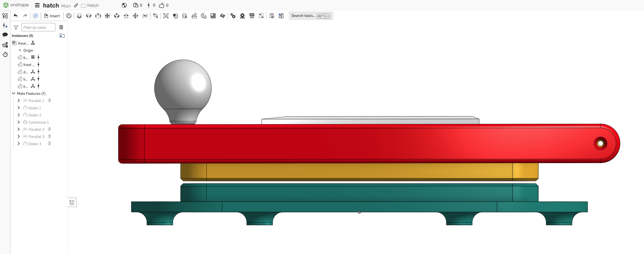Click the Undo arrow in toolbar
Viewport: 644px width, 254px height.
[x=15, y=16]
